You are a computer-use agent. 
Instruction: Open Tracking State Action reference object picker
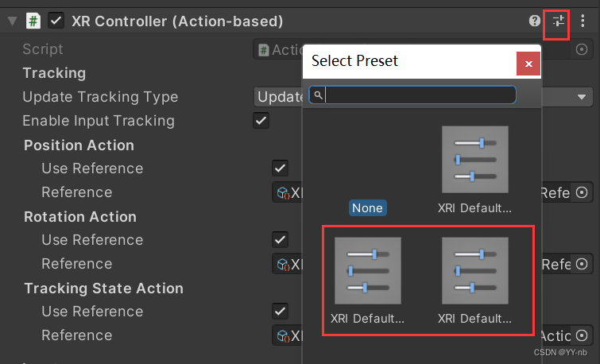pyautogui.click(x=582, y=335)
